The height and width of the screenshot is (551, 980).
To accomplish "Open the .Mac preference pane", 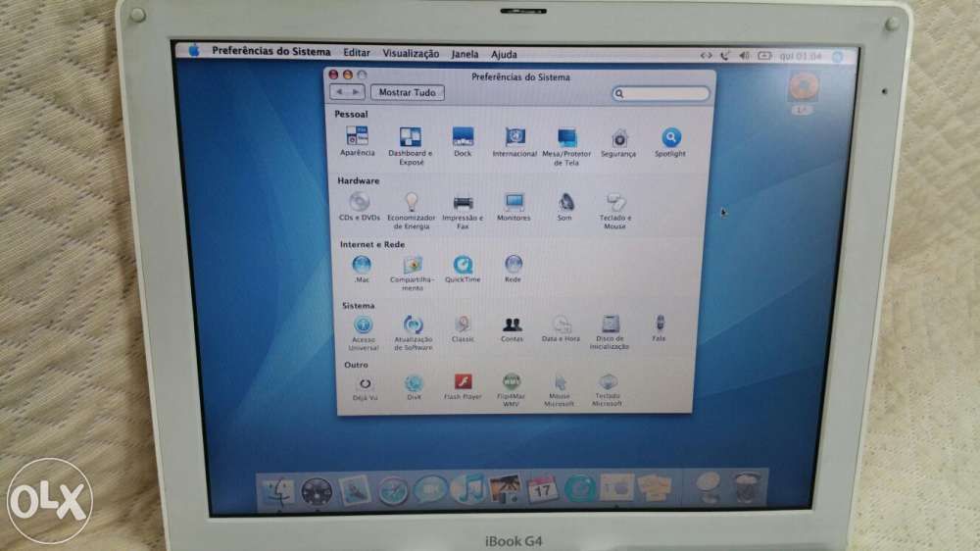I will [x=362, y=269].
